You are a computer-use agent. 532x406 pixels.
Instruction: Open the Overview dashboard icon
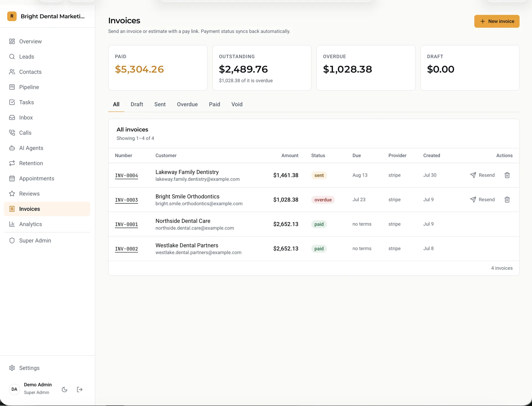point(12,41)
